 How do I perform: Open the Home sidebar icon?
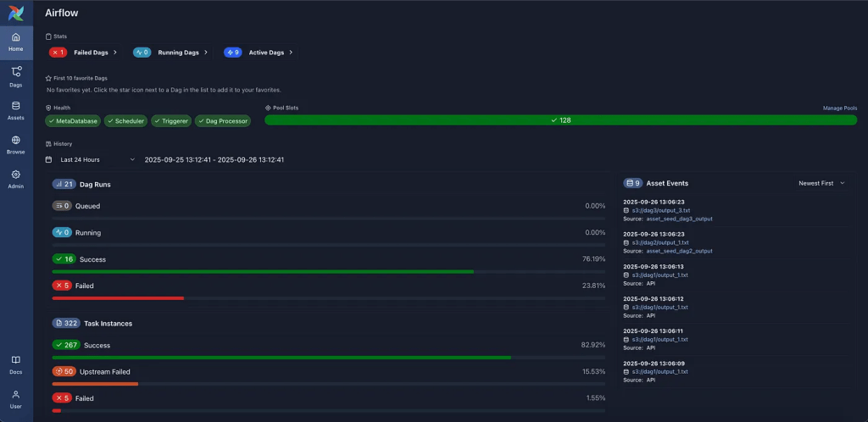16,42
